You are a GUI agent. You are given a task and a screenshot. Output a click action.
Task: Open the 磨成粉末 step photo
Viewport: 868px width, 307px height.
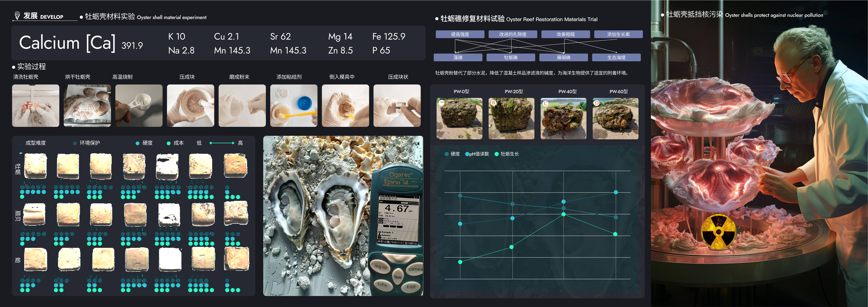pos(242,105)
